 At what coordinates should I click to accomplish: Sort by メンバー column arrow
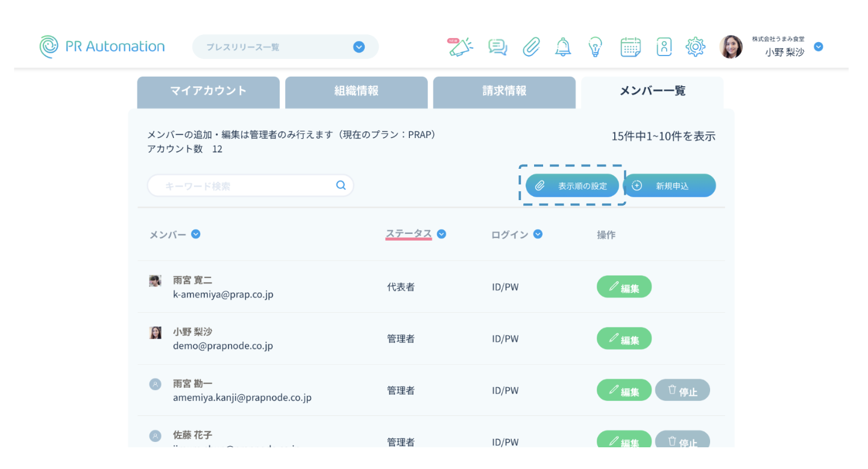(x=196, y=234)
